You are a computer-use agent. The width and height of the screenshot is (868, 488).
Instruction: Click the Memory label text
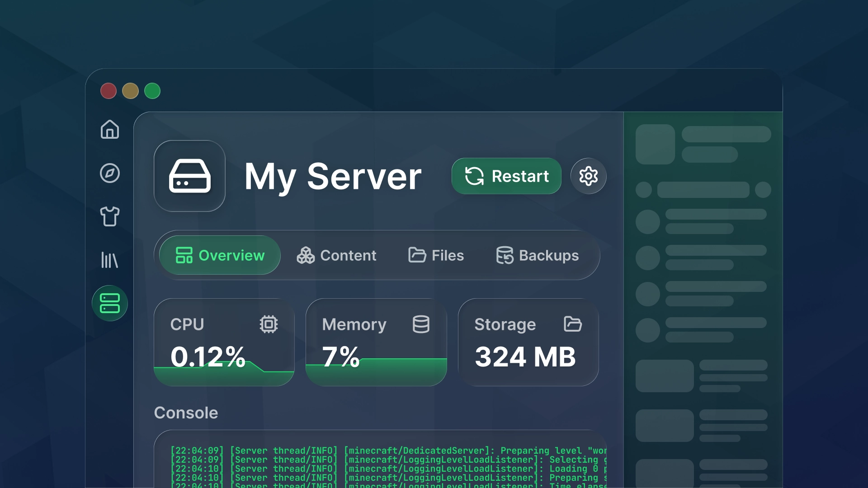point(354,324)
